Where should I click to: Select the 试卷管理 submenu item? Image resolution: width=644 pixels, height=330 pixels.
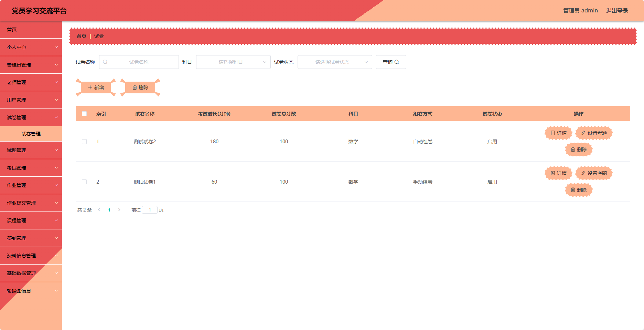(x=31, y=134)
